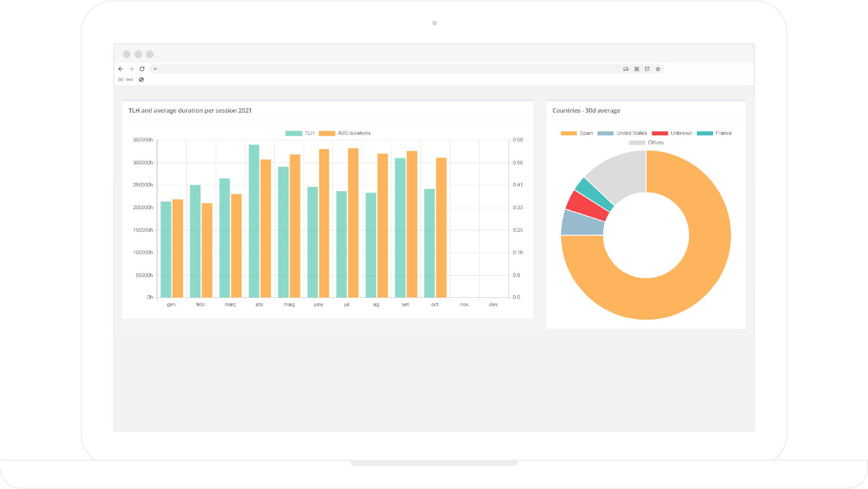The width and height of the screenshot is (868, 489).
Task: Click the globe bookmark icon
Action: point(141,79)
